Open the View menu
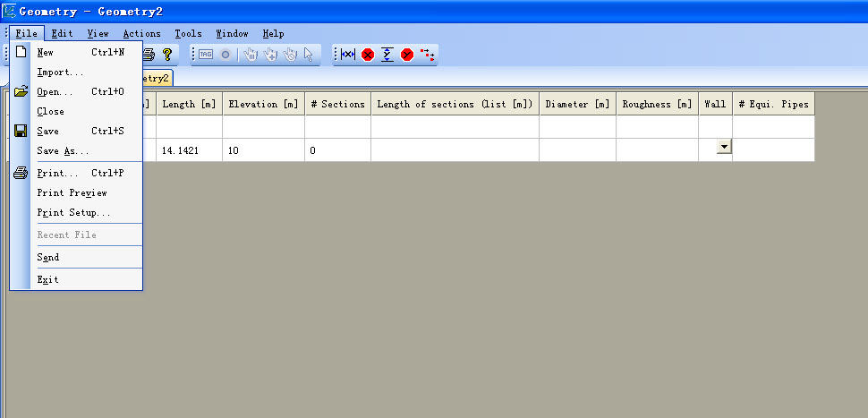This screenshot has width=868, height=418. [98, 33]
